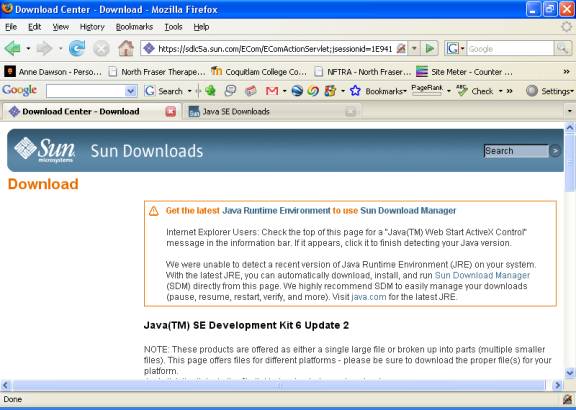The width and height of the screenshot is (576, 410).
Task: Reload the page with the Refresh button
Action: point(77,48)
